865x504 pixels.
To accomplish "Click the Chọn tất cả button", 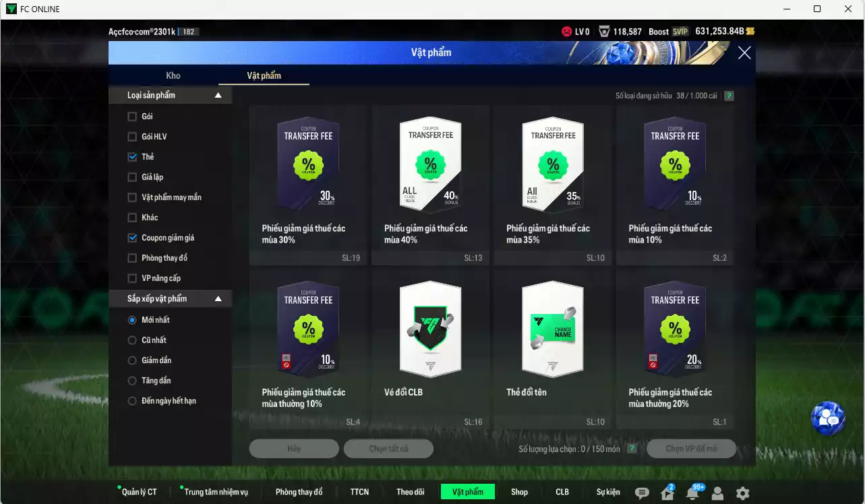I will [388, 448].
